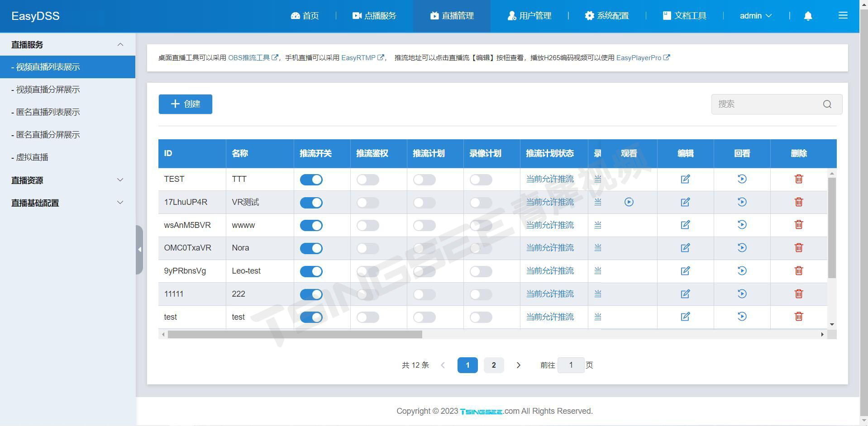Viewport: 868px width, 426px height.
Task: Edit the Nora live stream
Action: [685, 248]
